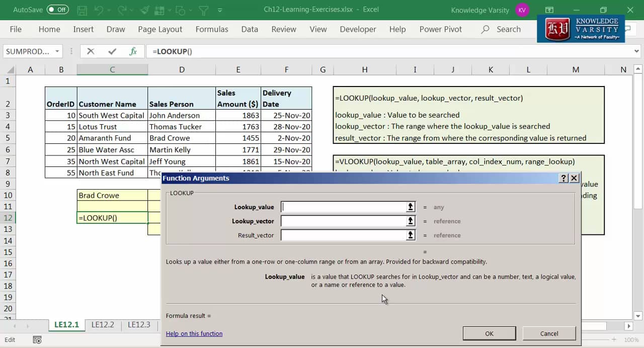
Task: Click the Filter funnel icon in toolbar
Action: pyautogui.click(x=203, y=10)
